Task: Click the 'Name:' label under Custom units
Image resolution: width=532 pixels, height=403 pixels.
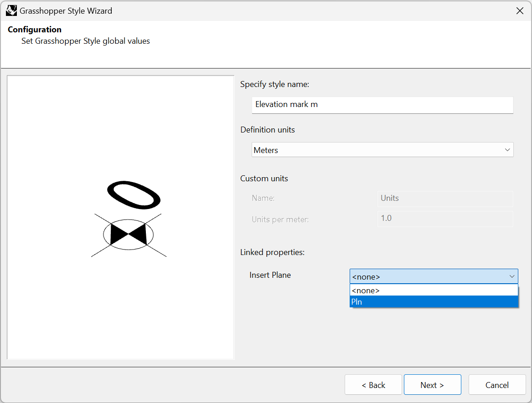Action: tap(263, 198)
